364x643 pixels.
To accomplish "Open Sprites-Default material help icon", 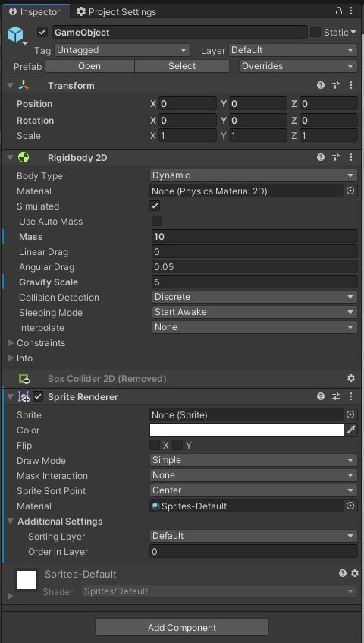I will [343, 573].
